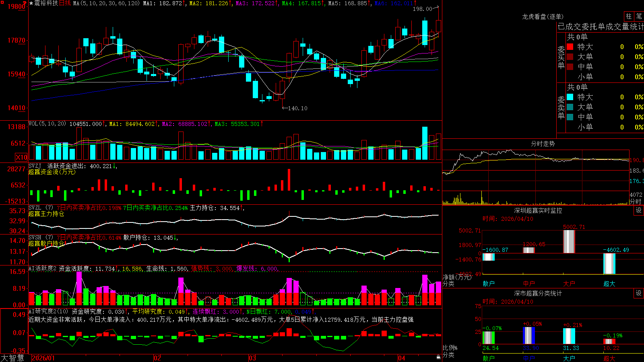Click the 33.90 中户 ratio bar
The width and height of the screenshot is (644, 362).
[529, 335]
